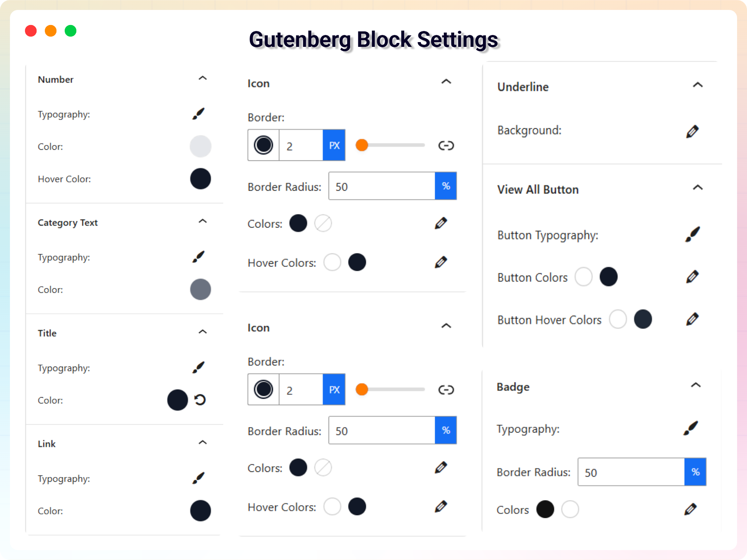Viewport: 747px width, 560px height.
Task: Collapse the Badge section
Action: (x=697, y=385)
